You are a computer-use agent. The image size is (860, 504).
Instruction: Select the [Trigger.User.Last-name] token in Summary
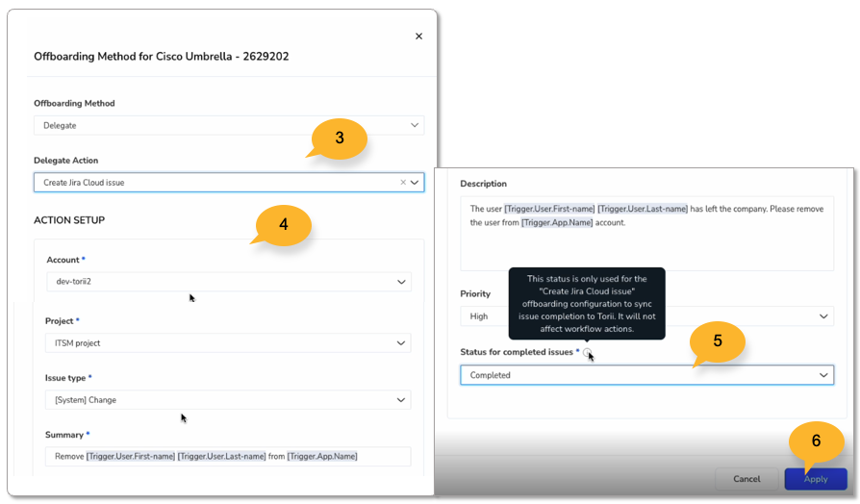pos(221,456)
